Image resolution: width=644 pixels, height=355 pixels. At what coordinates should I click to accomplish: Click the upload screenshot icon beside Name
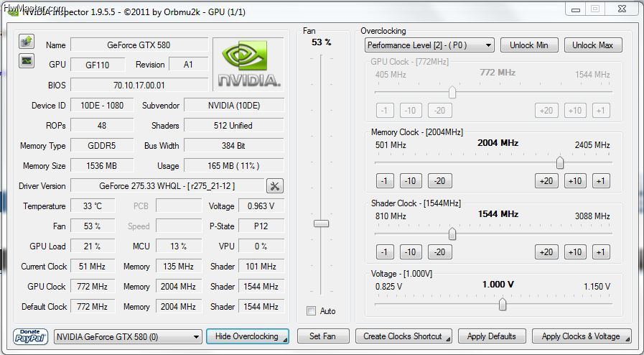[x=27, y=41]
